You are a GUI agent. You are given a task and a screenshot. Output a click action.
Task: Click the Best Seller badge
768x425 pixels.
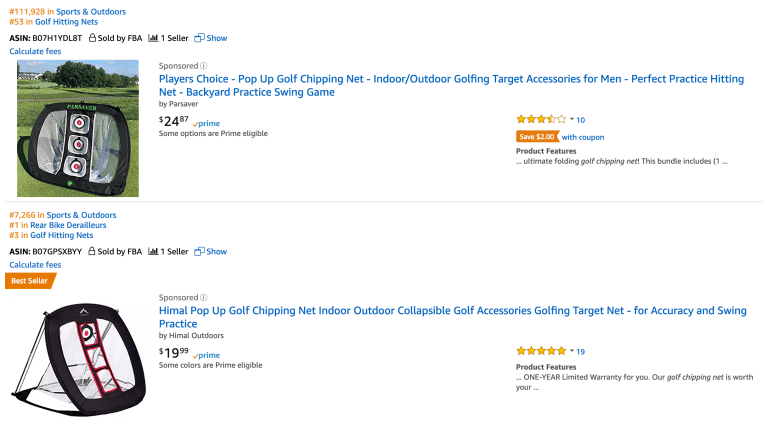30,281
